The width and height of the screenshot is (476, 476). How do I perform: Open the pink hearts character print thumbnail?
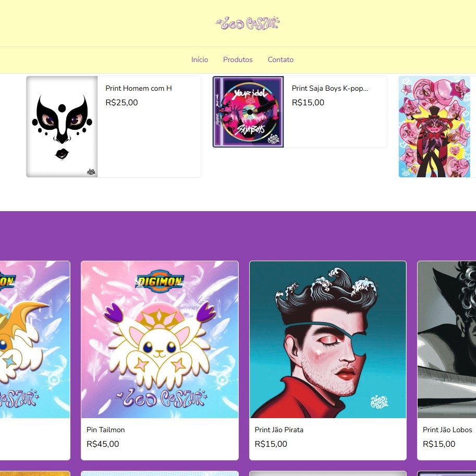click(x=434, y=127)
